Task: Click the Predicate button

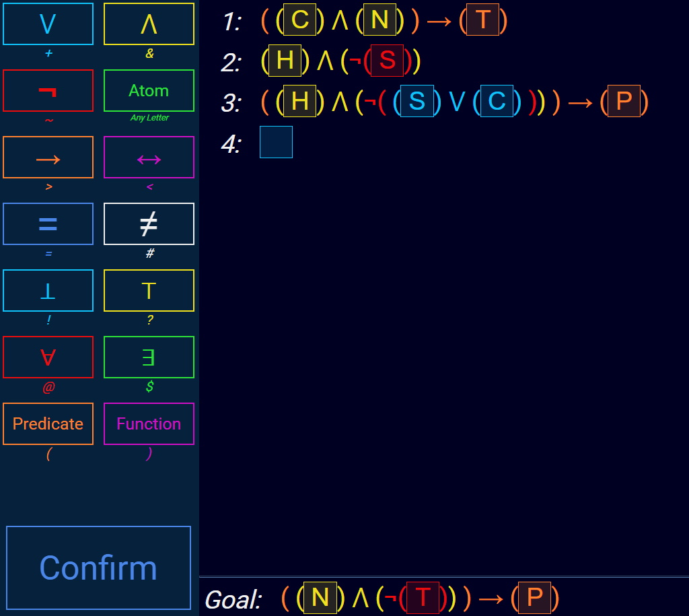Action: coord(48,424)
